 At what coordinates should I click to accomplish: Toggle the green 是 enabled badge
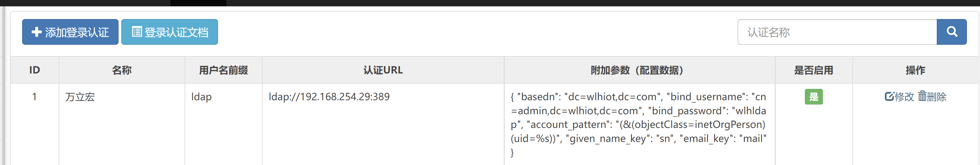(813, 97)
